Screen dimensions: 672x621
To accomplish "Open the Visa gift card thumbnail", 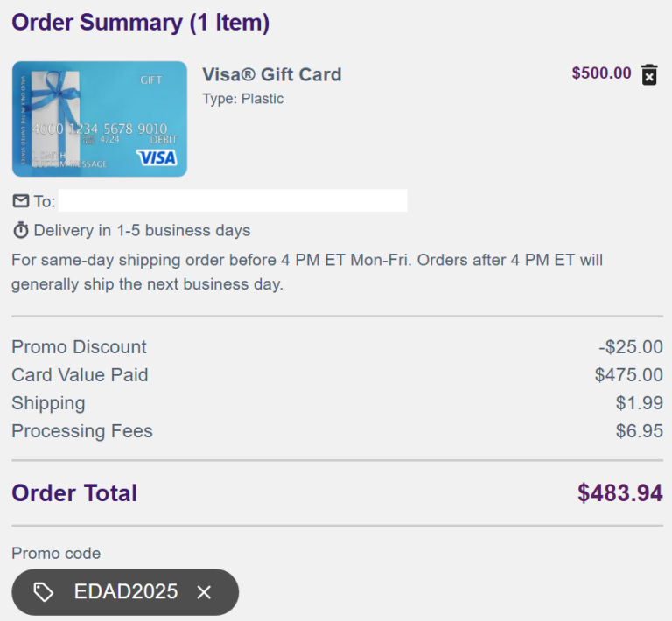I will [99, 119].
